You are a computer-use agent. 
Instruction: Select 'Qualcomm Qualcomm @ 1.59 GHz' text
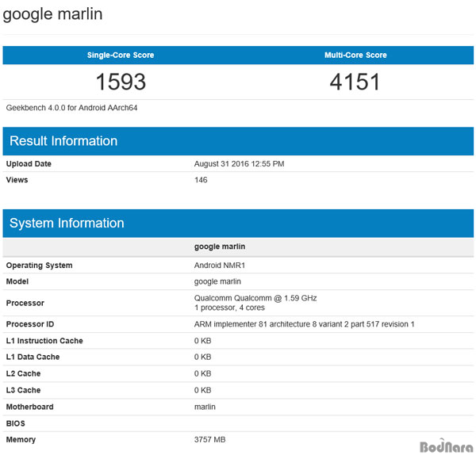coord(255,298)
